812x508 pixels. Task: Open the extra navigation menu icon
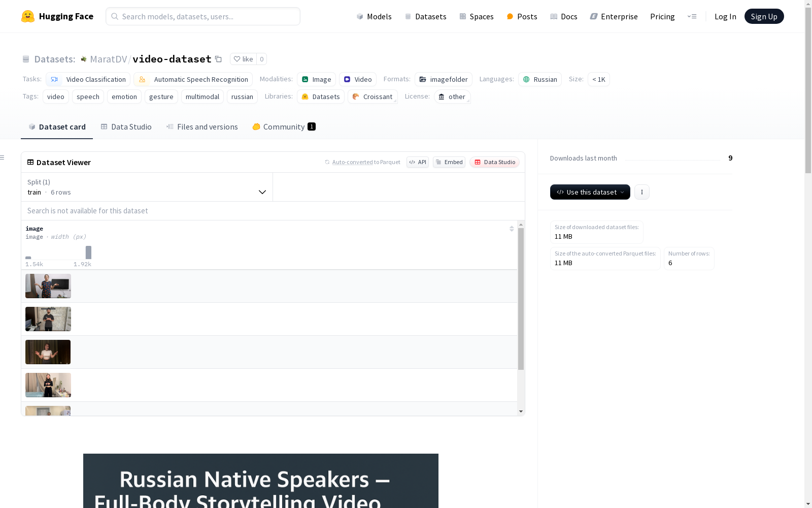[692, 16]
